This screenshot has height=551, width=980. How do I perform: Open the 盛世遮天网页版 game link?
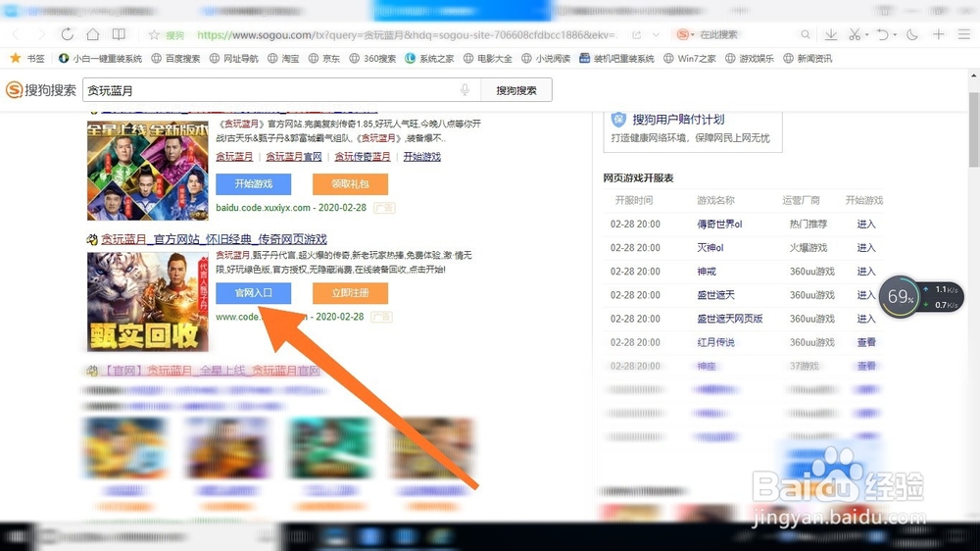(x=730, y=319)
